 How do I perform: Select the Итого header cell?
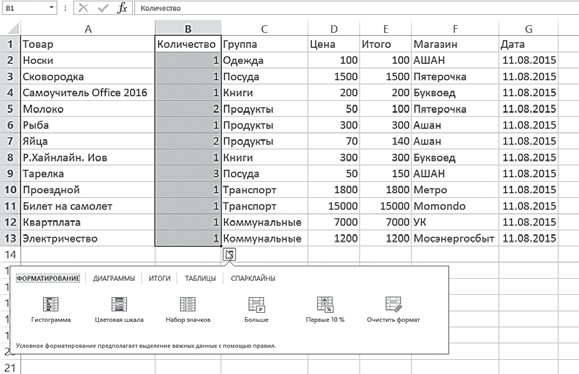[385, 44]
